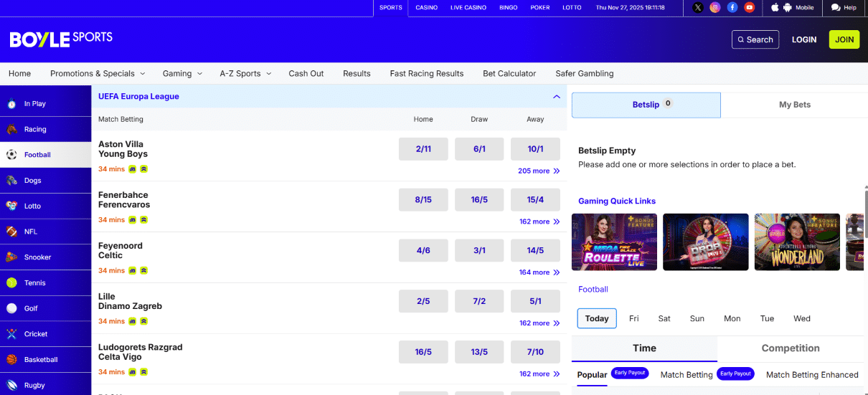Show 162 more markets for Fenerbahce
868x395 pixels.
(x=539, y=222)
